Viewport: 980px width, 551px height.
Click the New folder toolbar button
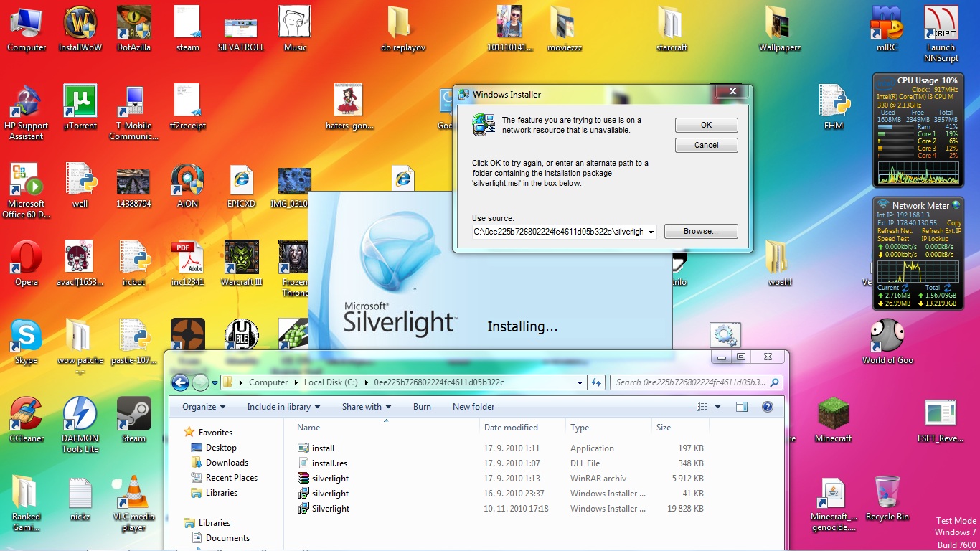coord(473,407)
